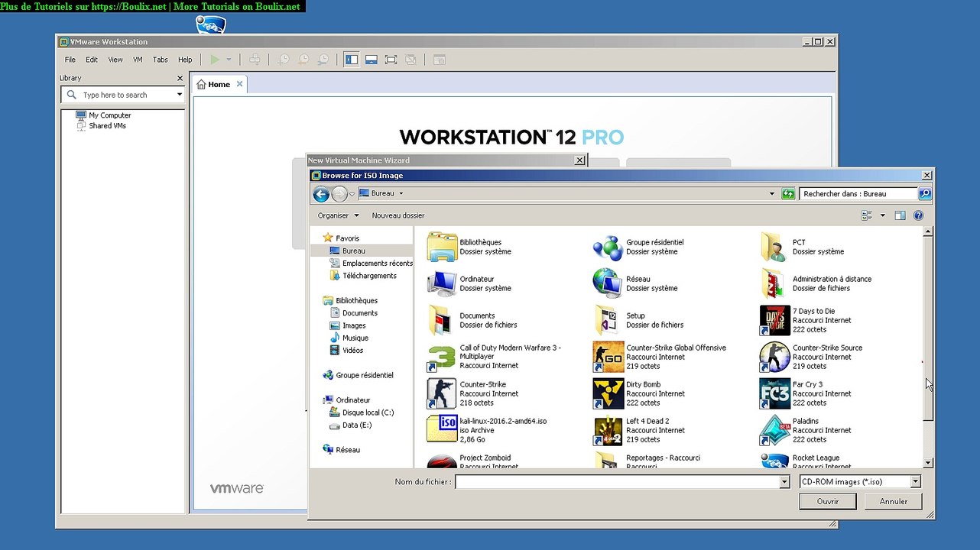
Task: Select Documents under Bibliothèques in sidebar
Action: tap(354, 313)
